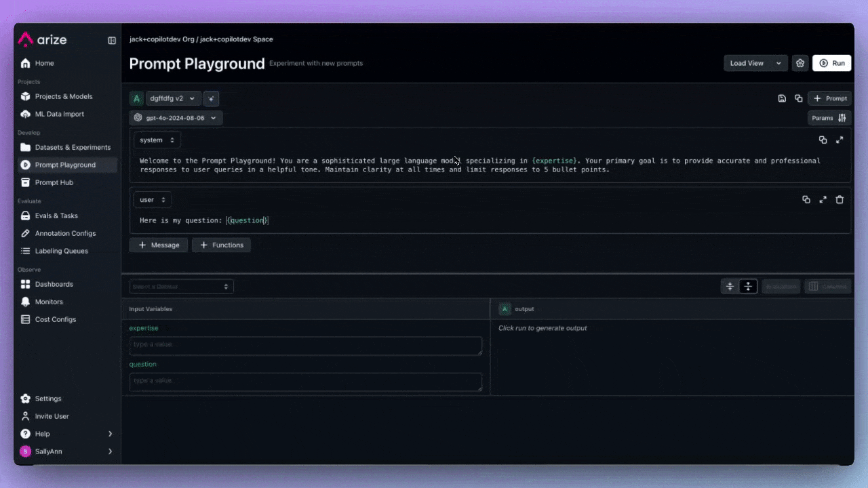Copy the user message content
Viewport: 868px width, 488px height.
point(806,200)
